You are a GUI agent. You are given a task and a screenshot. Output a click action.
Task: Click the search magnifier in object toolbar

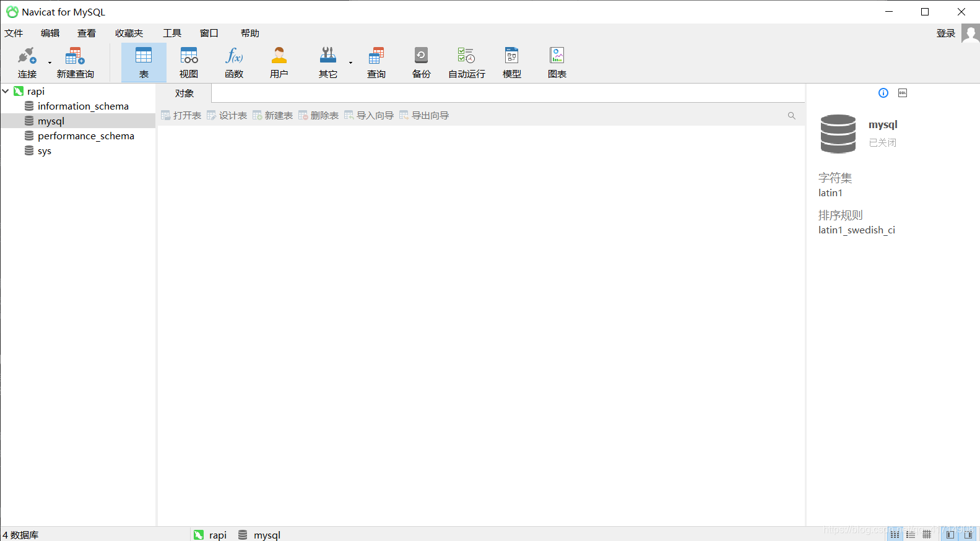click(791, 116)
